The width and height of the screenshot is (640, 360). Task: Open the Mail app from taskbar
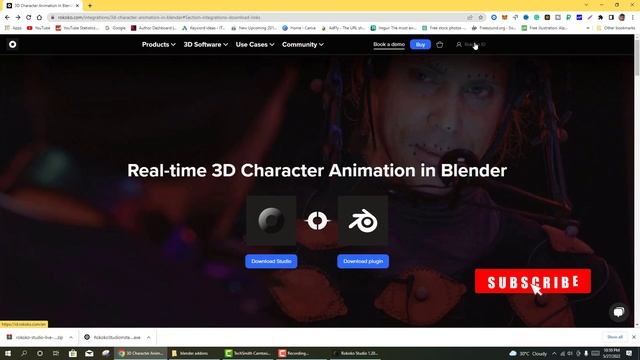89,353
